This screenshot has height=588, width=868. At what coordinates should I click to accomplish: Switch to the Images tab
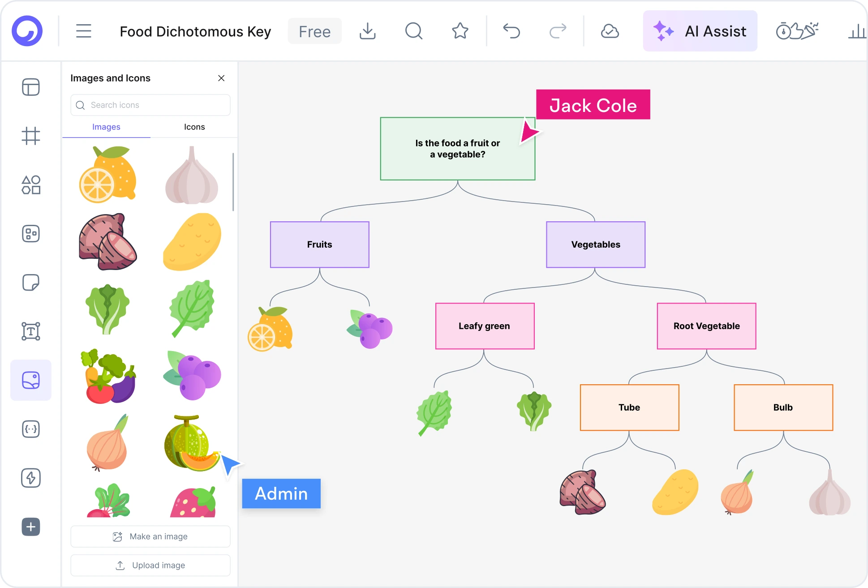click(106, 127)
